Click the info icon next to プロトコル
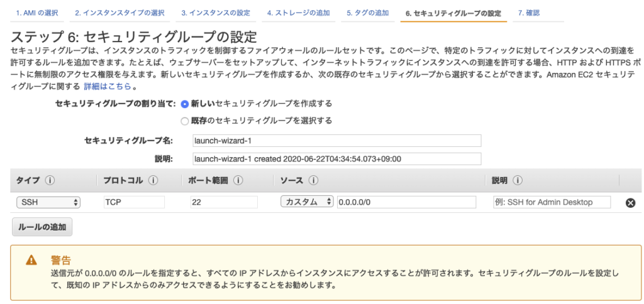 [x=153, y=181]
